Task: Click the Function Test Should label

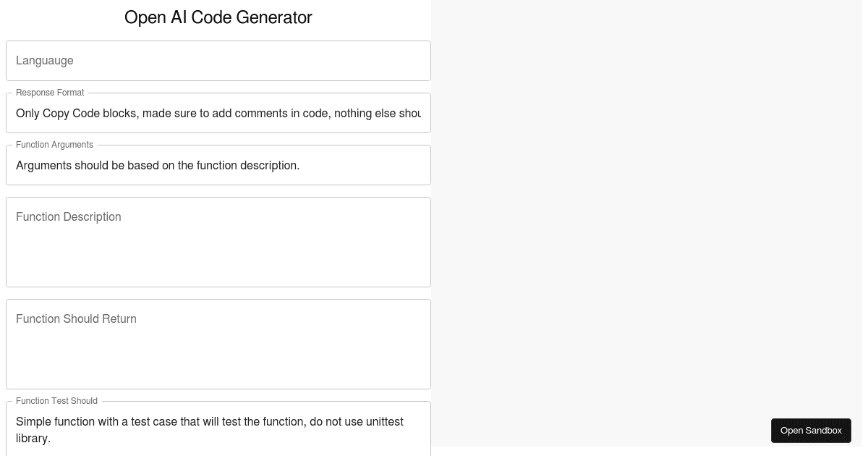Action: point(56,401)
